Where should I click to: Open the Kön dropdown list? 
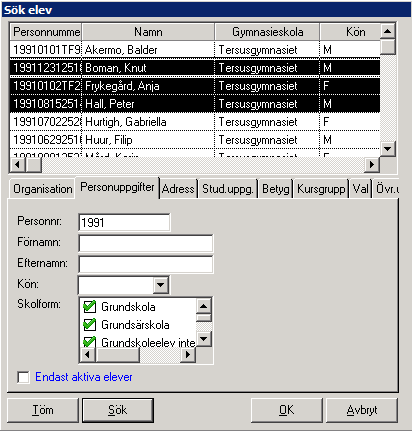click(161, 285)
